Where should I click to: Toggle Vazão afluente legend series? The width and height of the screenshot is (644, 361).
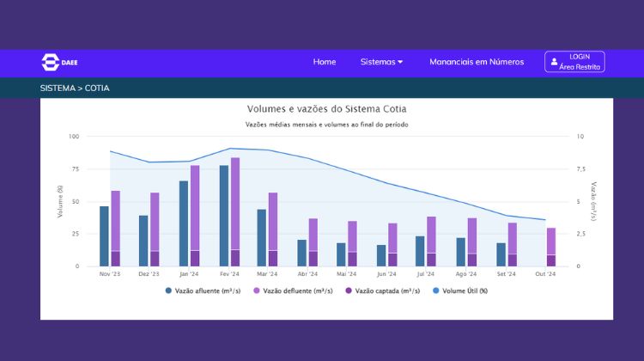(x=207, y=291)
